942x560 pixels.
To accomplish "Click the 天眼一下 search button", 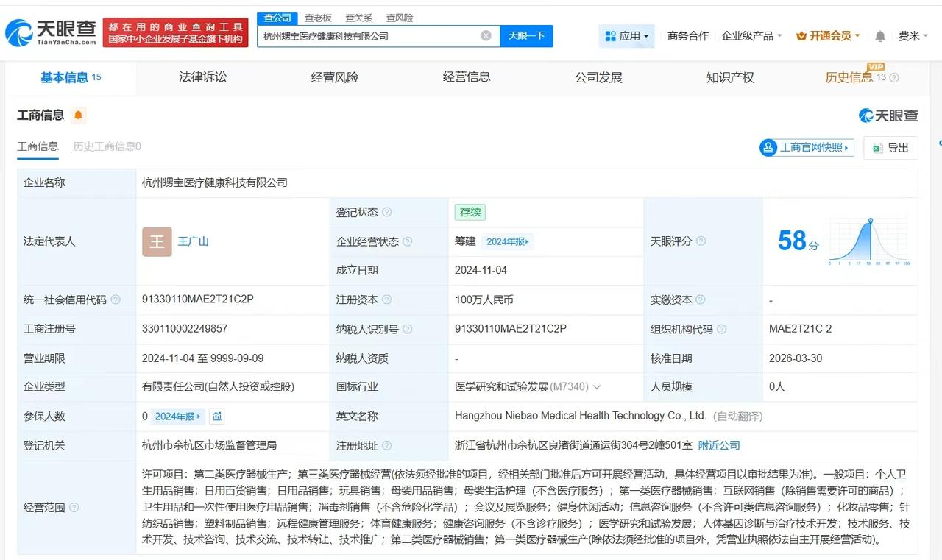I will point(526,35).
